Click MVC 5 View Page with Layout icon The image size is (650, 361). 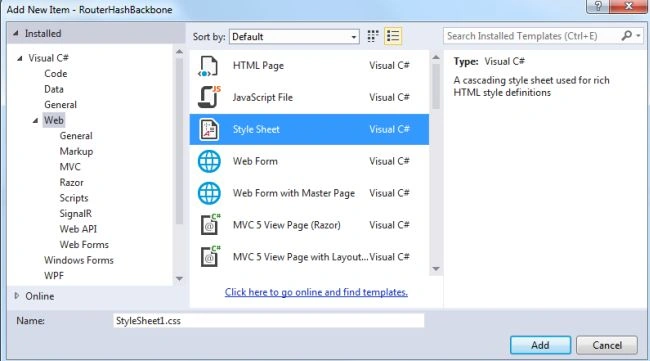click(x=210, y=257)
